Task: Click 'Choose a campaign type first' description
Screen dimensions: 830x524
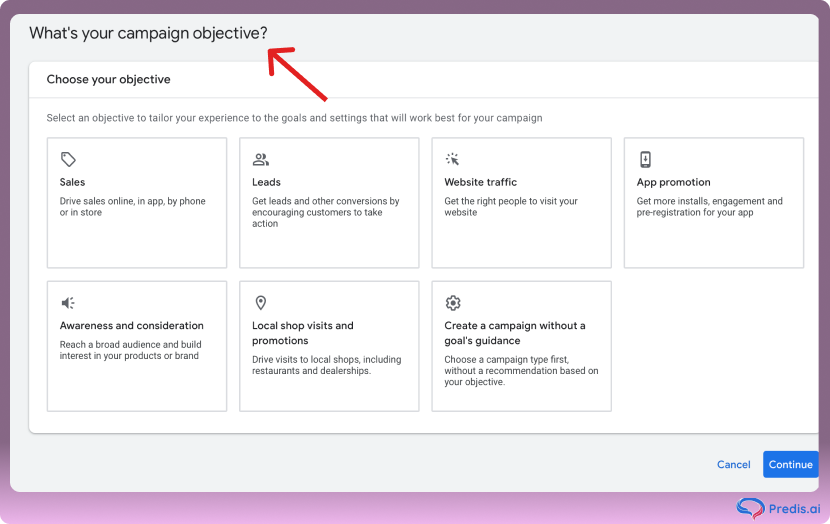Action: [521, 371]
